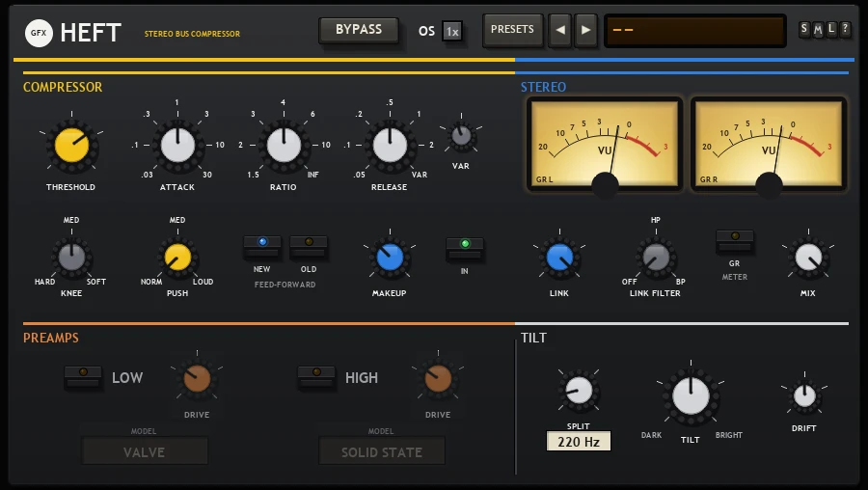Click the blue Makeup knob
The height and width of the screenshot is (490, 868).
(x=390, y=258)
